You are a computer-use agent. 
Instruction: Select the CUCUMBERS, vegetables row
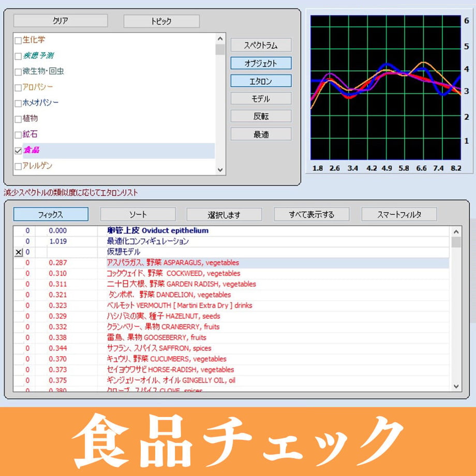pos(231,359)
